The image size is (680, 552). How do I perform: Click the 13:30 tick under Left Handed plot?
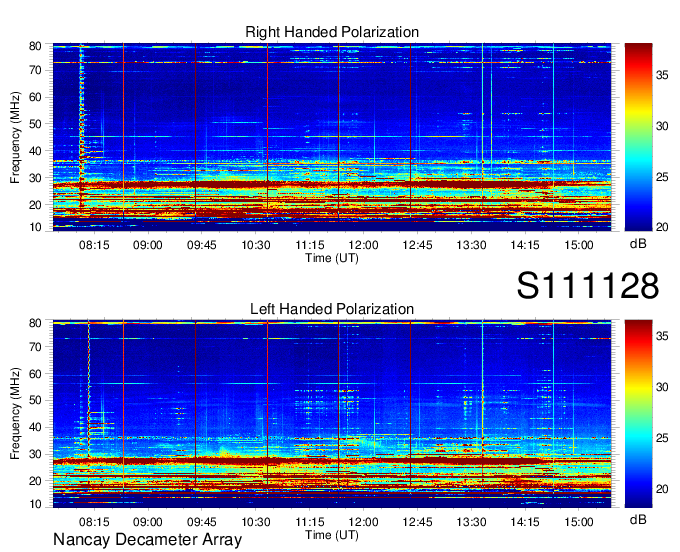(x=471, y=522)
